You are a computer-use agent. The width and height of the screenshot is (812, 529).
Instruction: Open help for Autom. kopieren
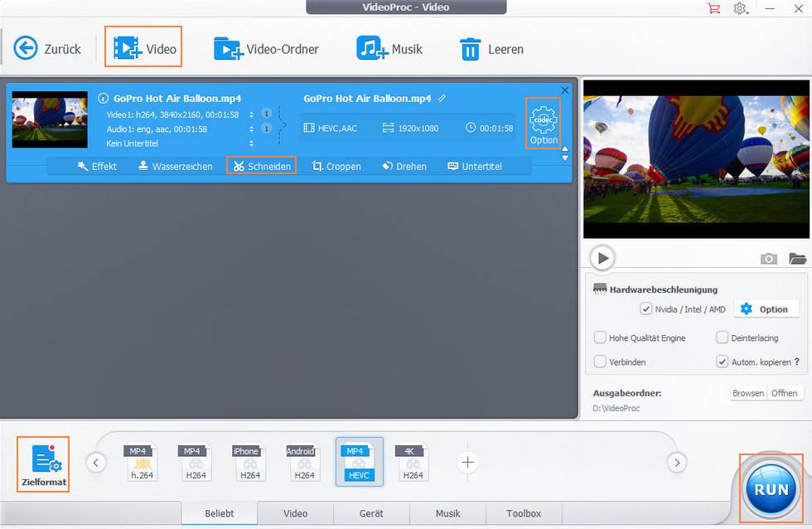point(797,362)
